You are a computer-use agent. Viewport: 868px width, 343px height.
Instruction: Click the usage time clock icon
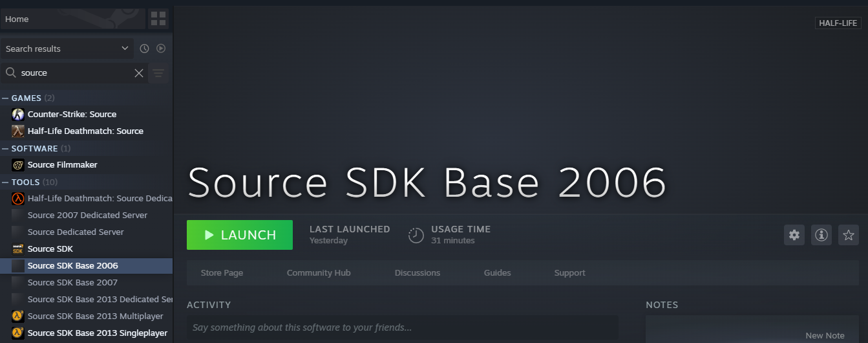(416, 235)
